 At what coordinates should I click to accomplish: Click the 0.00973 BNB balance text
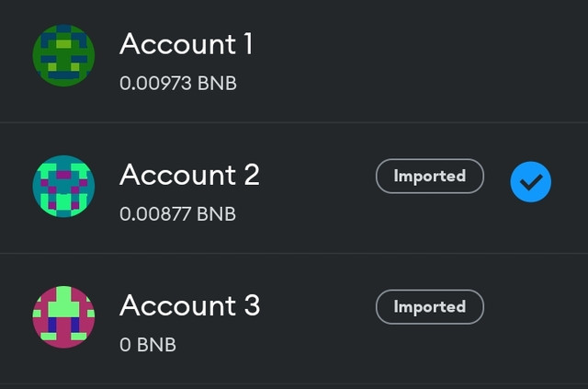pos(178,84)
